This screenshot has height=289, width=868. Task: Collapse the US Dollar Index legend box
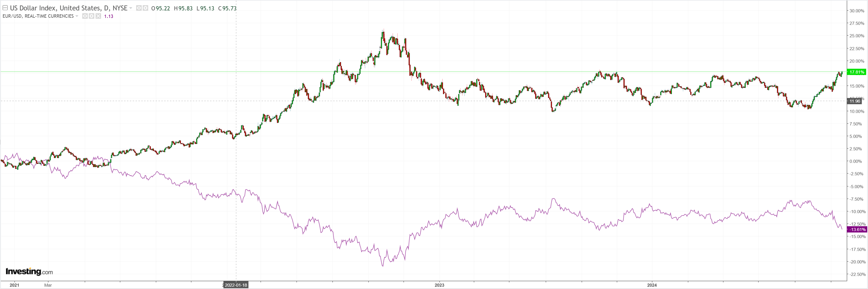click(x=5, y=8)
